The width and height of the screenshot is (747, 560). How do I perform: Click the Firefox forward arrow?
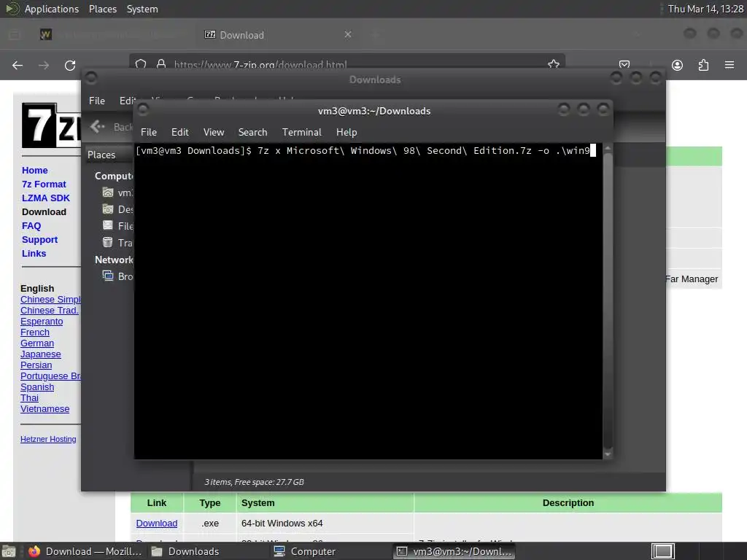click(43, 65)
